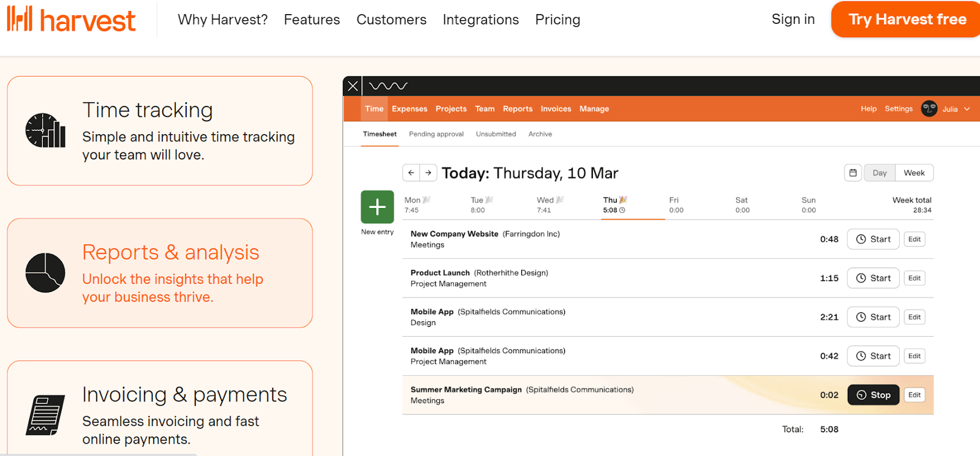Select the Timesheet sub-tab
The height and width of the screenshot is (456, 980).
pos(380,134)
